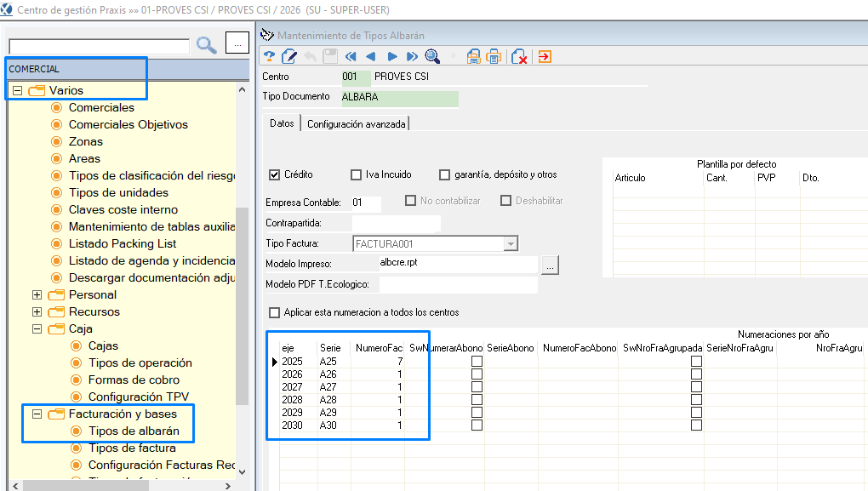Jump to the first record
This screenshot has width=868, height=491.
(351, 56)
